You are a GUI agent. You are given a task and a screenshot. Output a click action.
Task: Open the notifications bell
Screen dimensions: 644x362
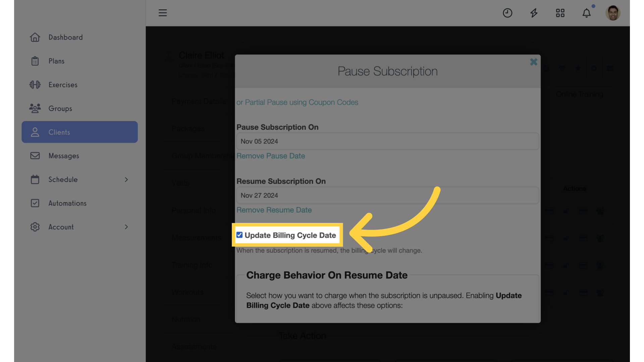(x=587, y=13)
